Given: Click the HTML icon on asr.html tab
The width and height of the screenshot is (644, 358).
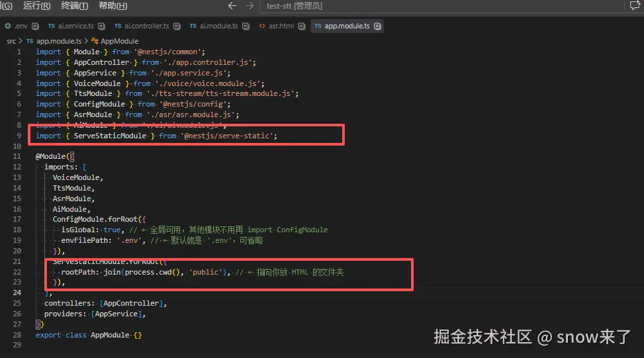Looking at the screenshot, I should (x=261, y=26).
